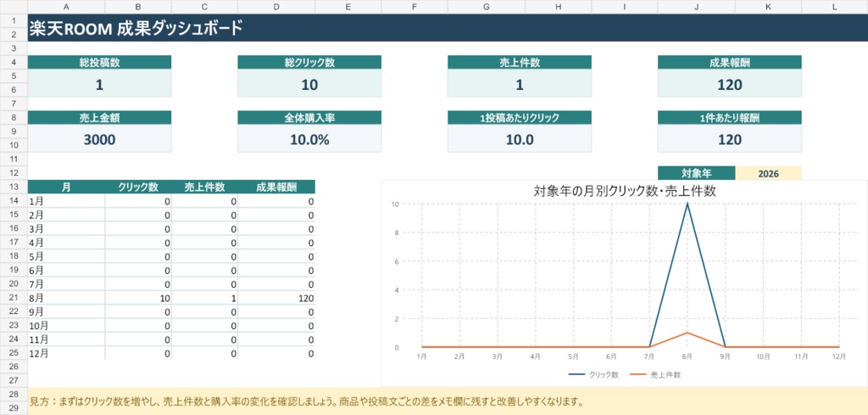Click the 総投稿数 card header

(x=100, y=62)
